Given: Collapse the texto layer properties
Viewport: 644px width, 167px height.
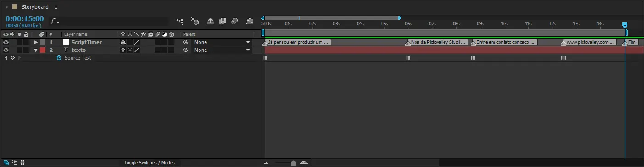Looking at the screenshot, I should 36,50.
